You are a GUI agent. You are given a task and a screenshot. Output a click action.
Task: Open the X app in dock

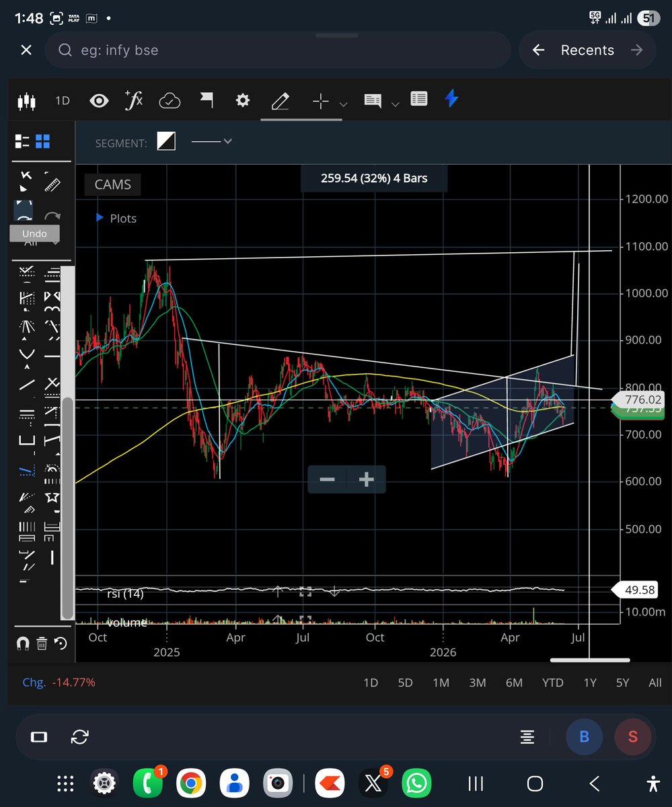(x=373, y=783)
